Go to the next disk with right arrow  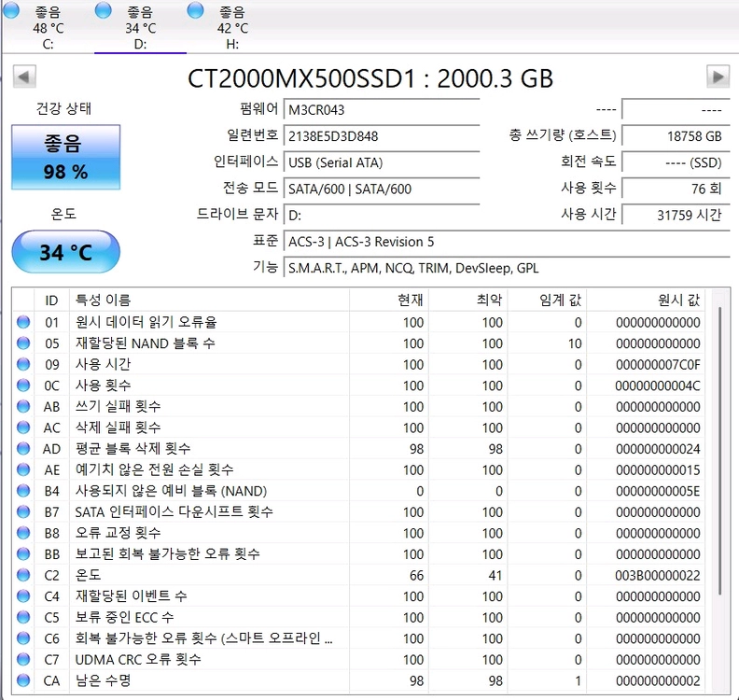coord(718,77)
